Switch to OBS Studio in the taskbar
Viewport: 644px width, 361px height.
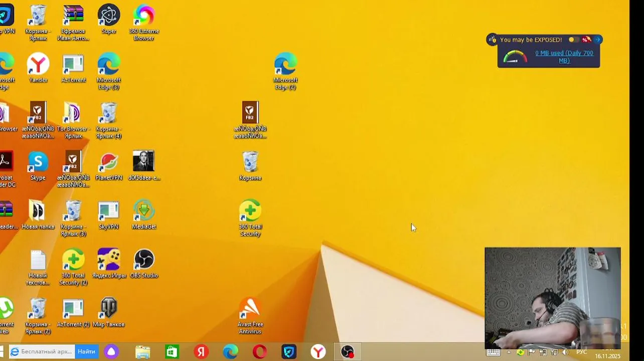[348, 352]
